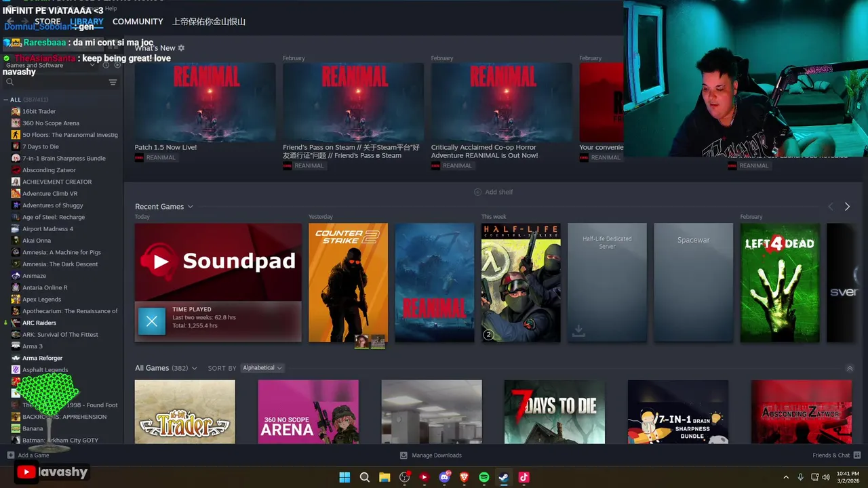The height and width of the screenshot is (488, 868).
Task: Expand the Recent Games shelf dropdown
Action: [x=191, y=207]
